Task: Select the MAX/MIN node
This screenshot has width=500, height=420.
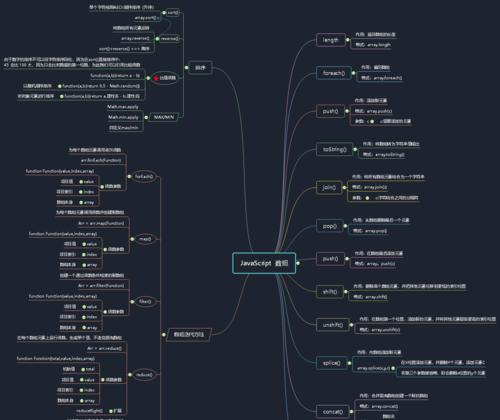Action: click(x=164, y=117)
